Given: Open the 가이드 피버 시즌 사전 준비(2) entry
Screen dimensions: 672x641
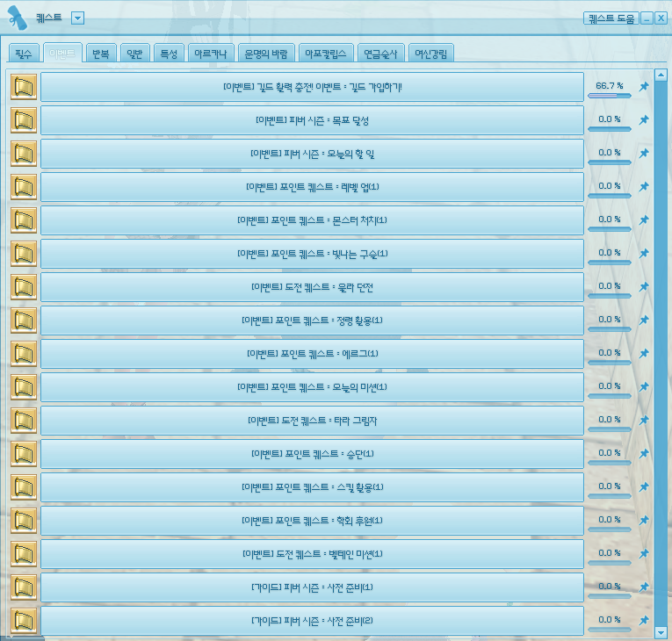Looking at the screenshot, I should [x=312, y=621].
